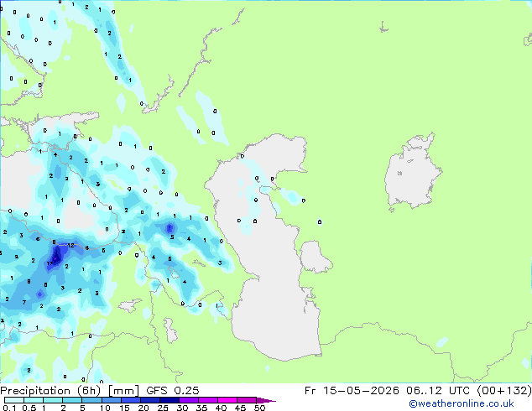
Task: Click the legend swatch between 0.5 and 1
Action: pyautogui.click(x=34, y=400)
